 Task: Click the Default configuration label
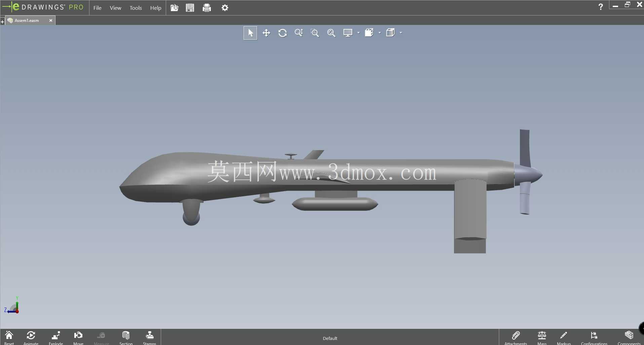330,338
